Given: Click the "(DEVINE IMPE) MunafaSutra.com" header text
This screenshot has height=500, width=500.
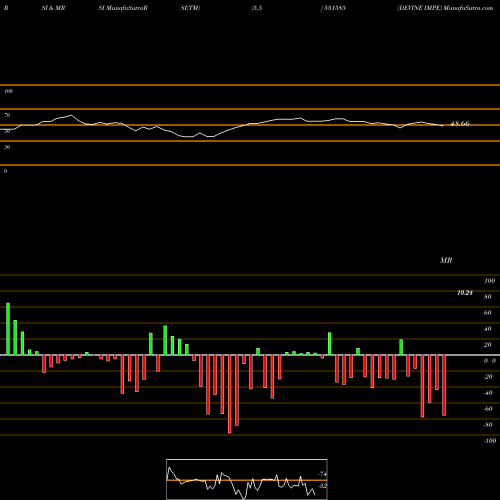Looking at the screenshot, I should 445,8.
